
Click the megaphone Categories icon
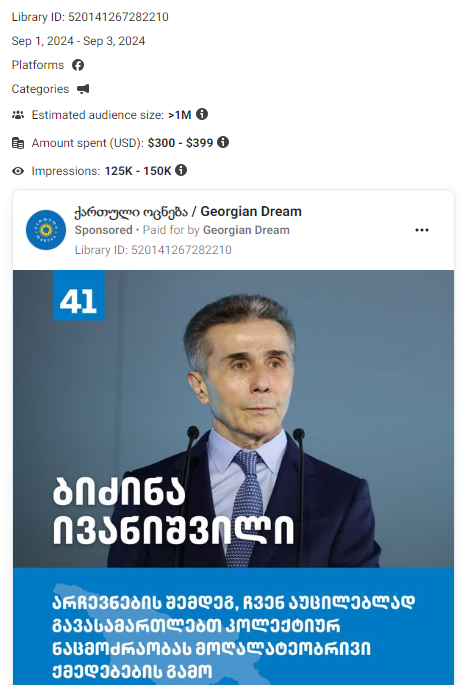83,89
